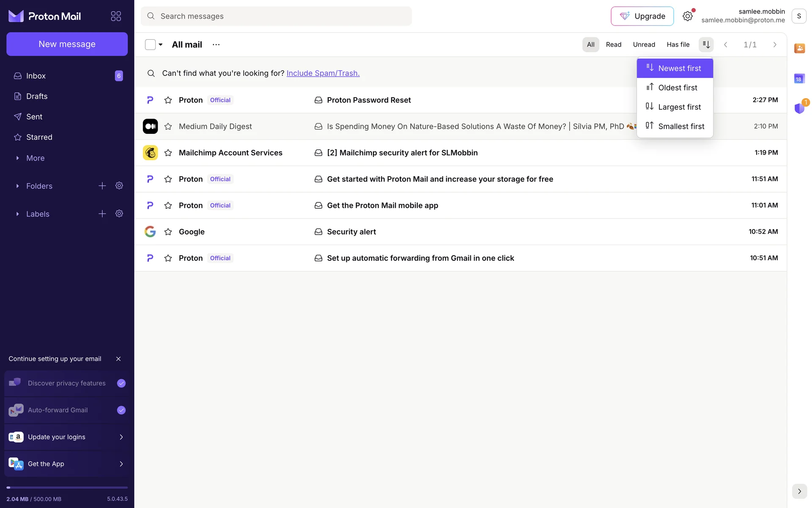The height and width of the screenshot is (508, 812).
Task: Click the sort order toolbar icon
Action: (x=706, y=44)
